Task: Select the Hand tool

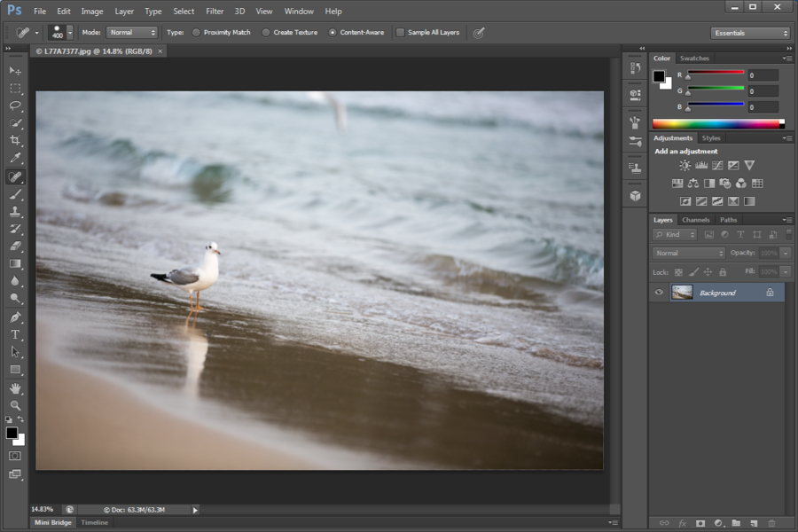Action: coord(15,388)
